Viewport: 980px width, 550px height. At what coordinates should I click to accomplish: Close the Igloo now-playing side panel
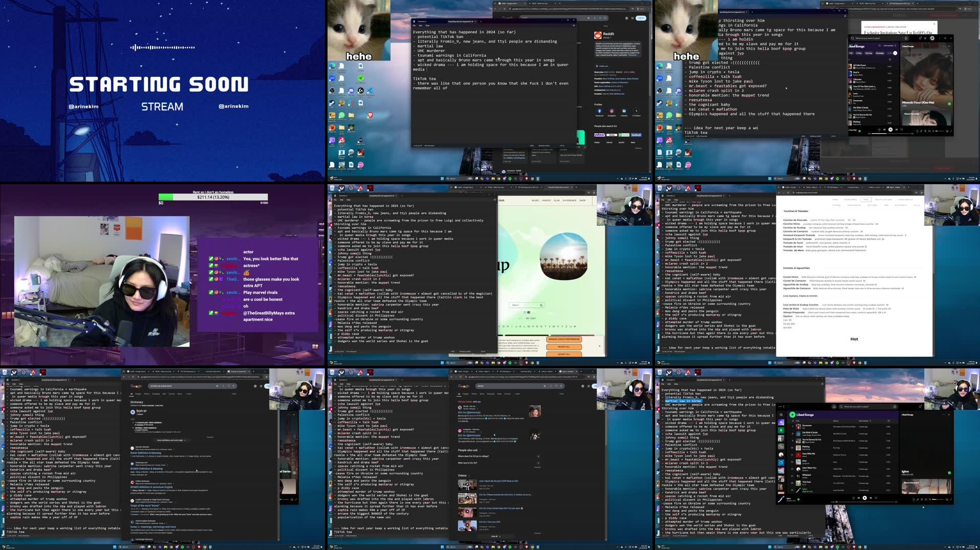948,414
